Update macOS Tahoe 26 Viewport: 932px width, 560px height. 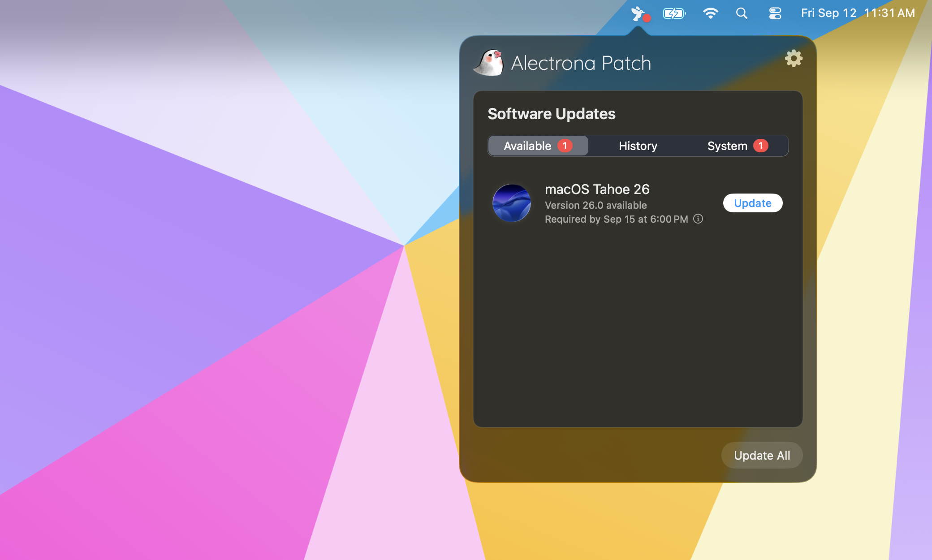(x=753, y=203)
